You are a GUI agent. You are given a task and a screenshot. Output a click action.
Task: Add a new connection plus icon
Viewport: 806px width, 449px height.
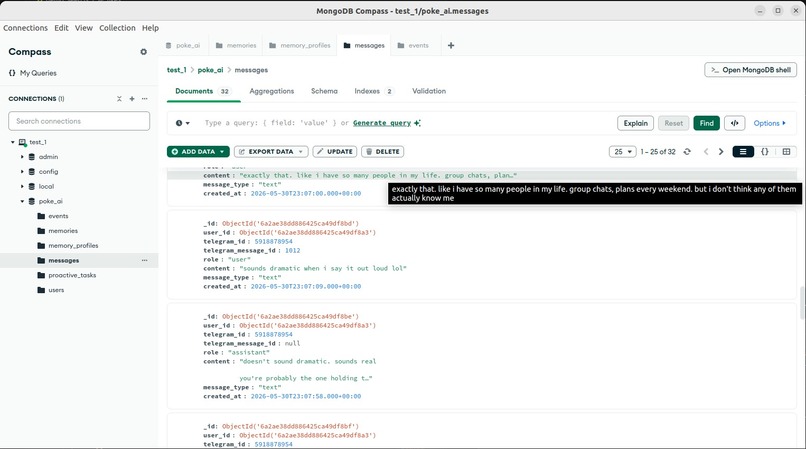tap(132, 99)
